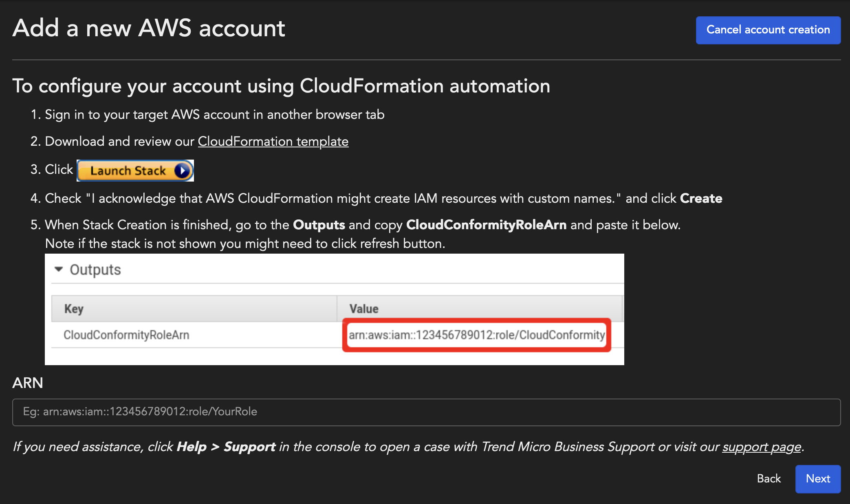Click bold CloudConformityRoleArn text in step 5
Viewport: 850px width, 504px height.
[486, 225]
